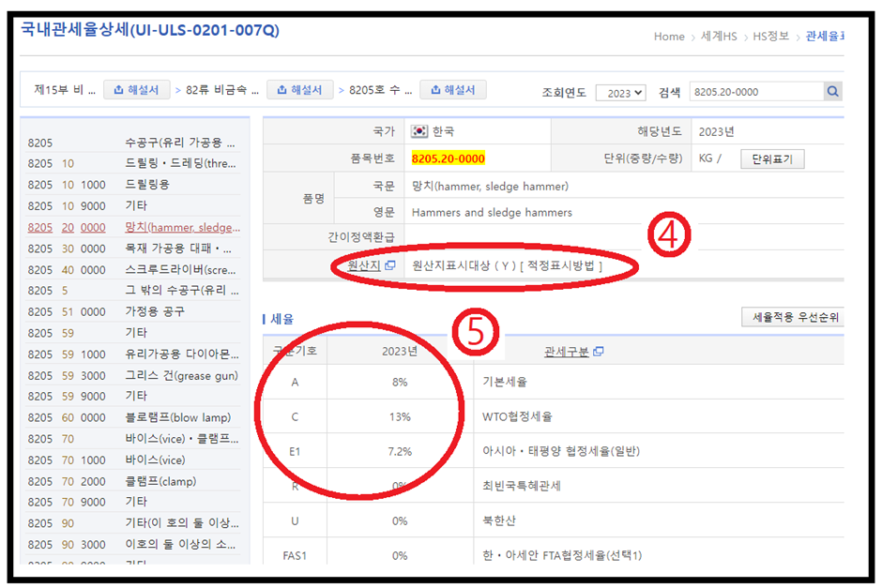Select 8205 70 1000 바이스(vice) row
Screen dimensions: 882x588
pyautogui.click(x=133, y=460)
